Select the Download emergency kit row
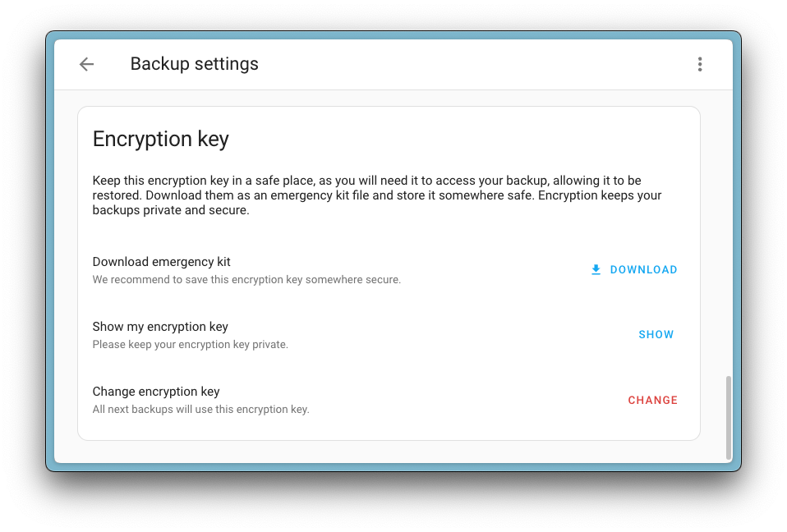The image size is (787, 532). [x=161, y=261]
